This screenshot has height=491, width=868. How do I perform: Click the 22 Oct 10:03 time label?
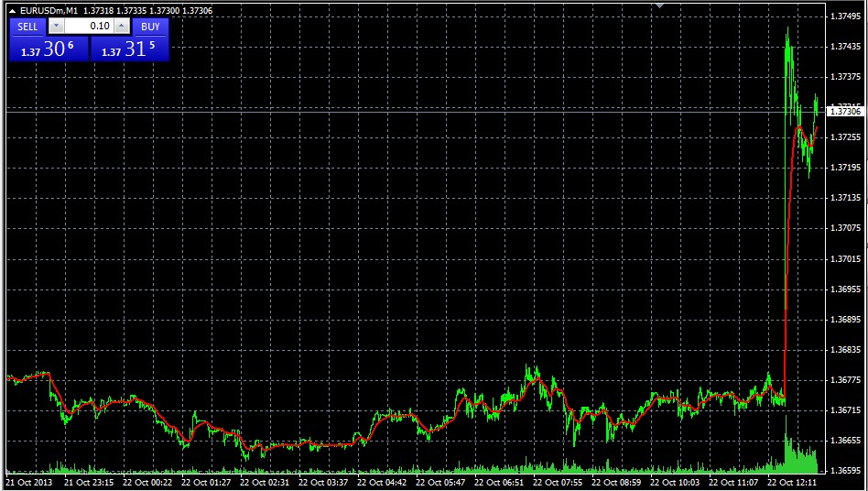pos(676,482)
